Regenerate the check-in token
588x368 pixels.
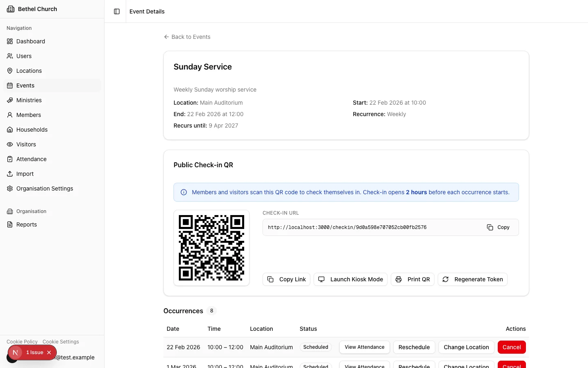pos(472,279)
